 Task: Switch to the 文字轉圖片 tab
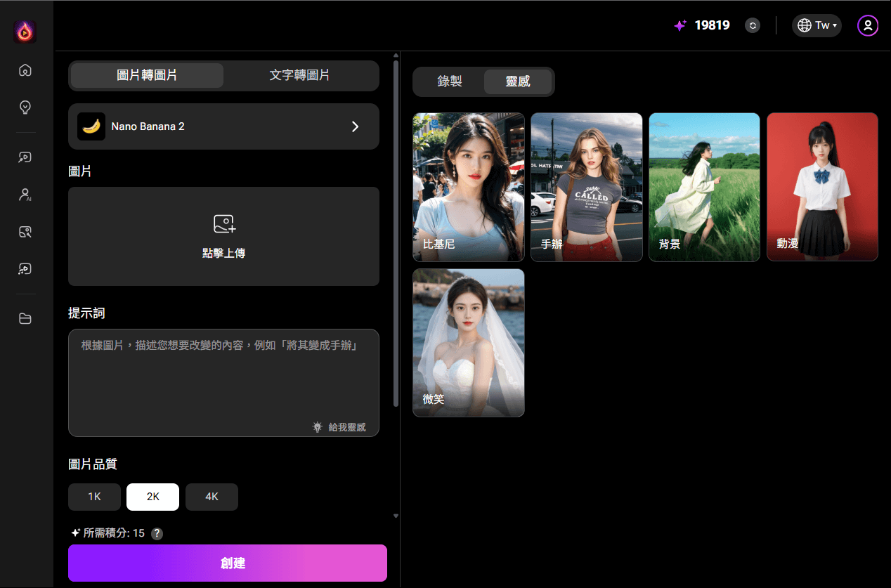click(299, 75)
